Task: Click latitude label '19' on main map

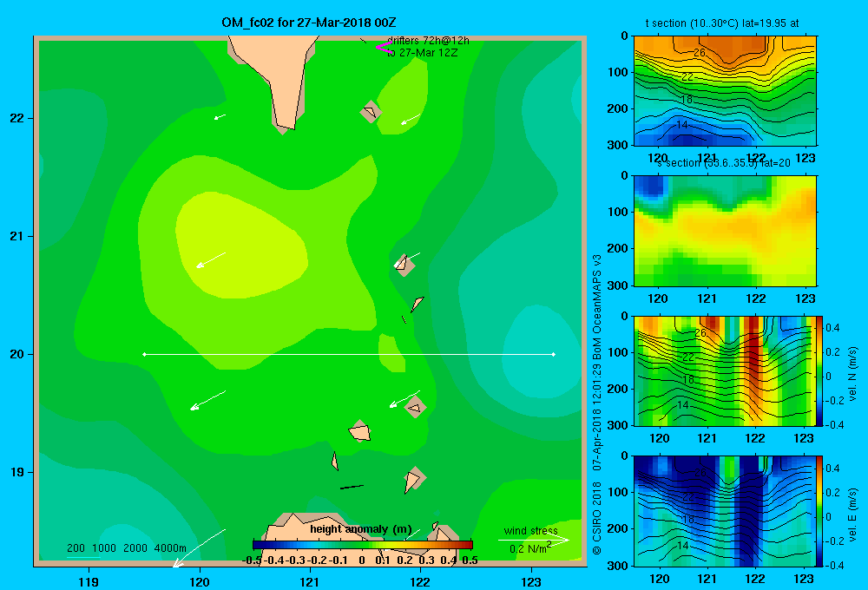Action: 17,472
